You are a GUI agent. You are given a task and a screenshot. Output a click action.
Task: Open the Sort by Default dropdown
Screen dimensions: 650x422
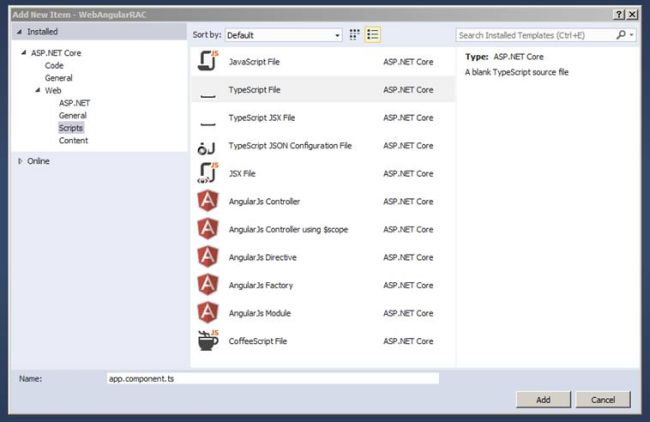coord(283,35)
